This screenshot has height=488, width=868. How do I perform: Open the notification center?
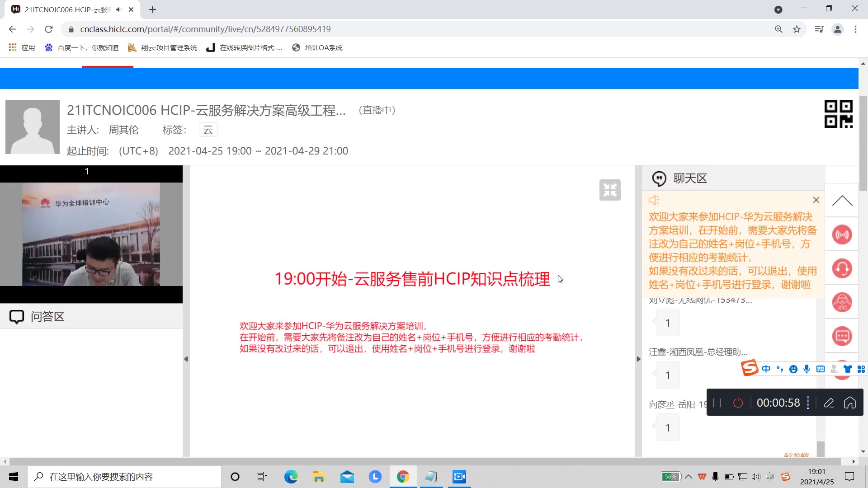pos(850,477)
